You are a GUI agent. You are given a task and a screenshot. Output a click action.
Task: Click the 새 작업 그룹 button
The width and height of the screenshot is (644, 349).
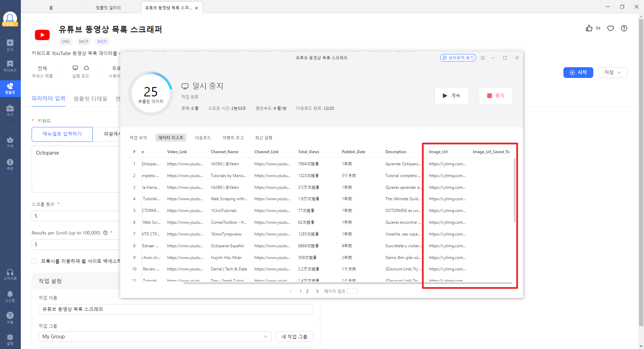(294, 337)
